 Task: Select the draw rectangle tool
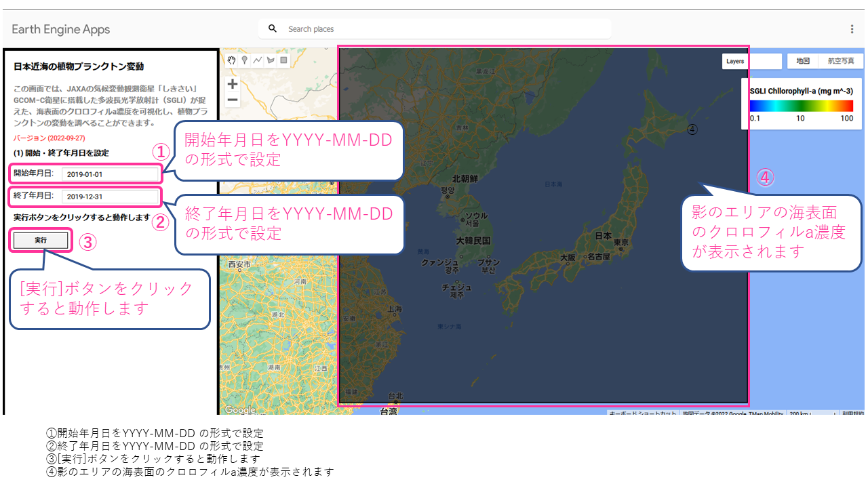coord(283,60)
